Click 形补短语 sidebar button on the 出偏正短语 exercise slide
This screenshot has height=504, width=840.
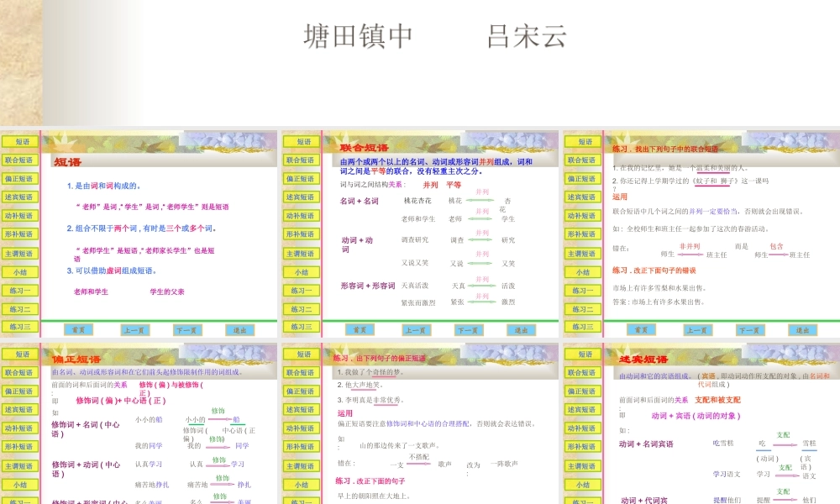coord(301,446)
